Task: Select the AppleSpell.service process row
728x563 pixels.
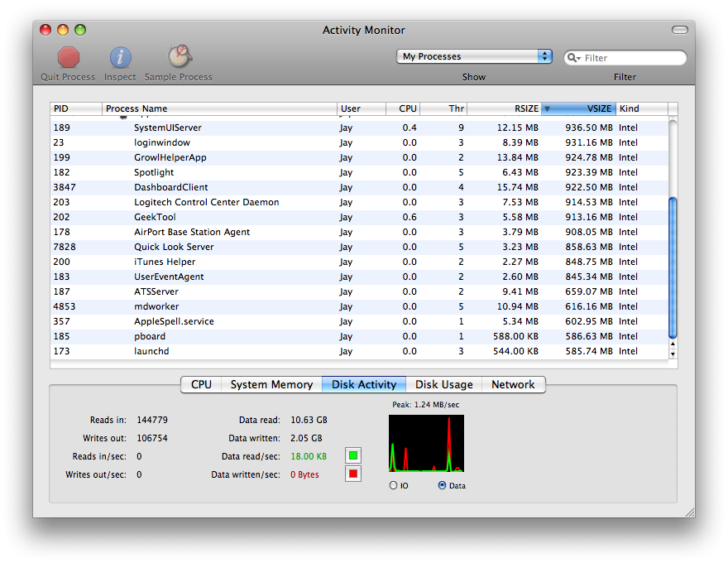Action: click(359, 321)
